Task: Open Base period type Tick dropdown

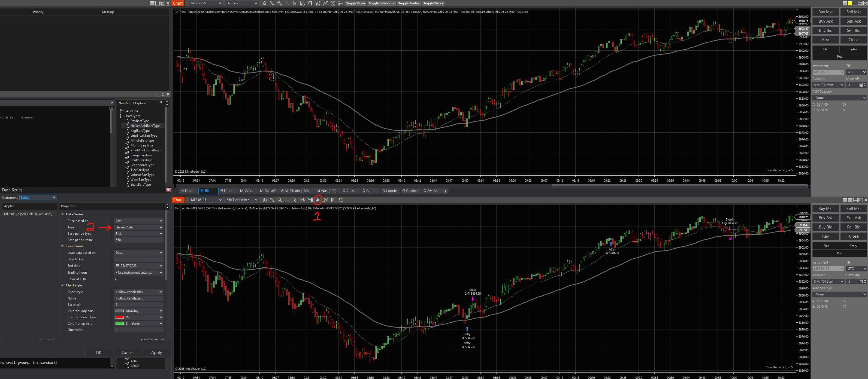Action: coord(138,234)
